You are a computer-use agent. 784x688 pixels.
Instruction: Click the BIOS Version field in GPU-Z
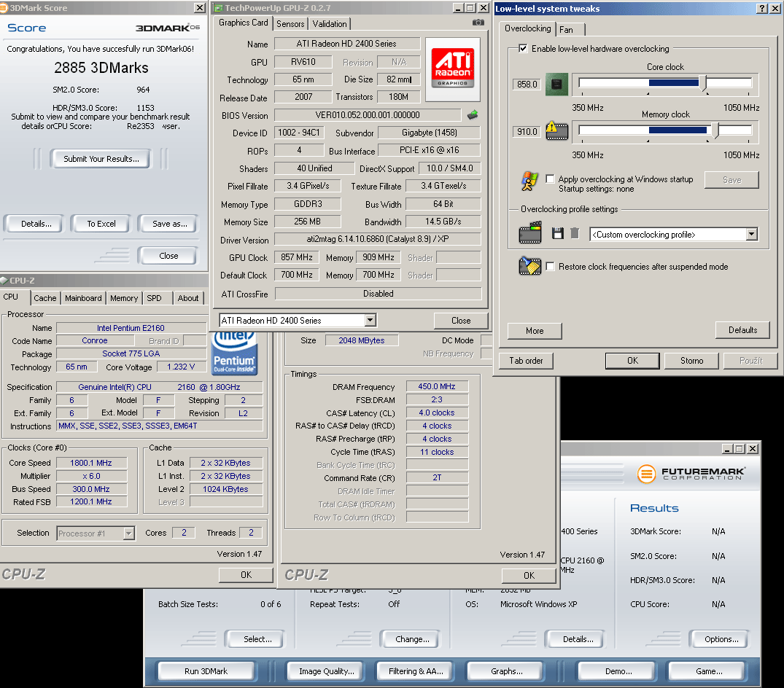368,115
